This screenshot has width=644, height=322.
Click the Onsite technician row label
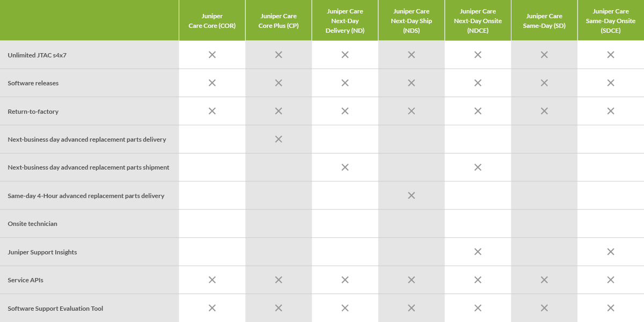pos(32,224)
